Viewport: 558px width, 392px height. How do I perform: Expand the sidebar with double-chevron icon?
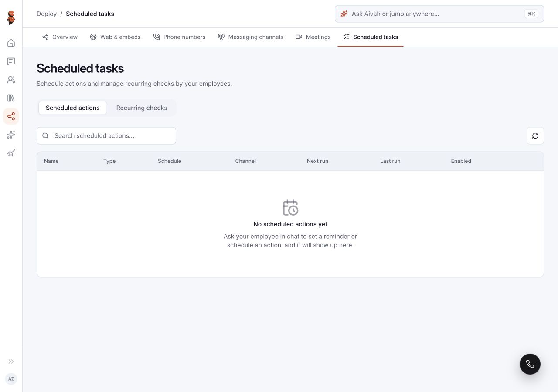tap(11, 362)
